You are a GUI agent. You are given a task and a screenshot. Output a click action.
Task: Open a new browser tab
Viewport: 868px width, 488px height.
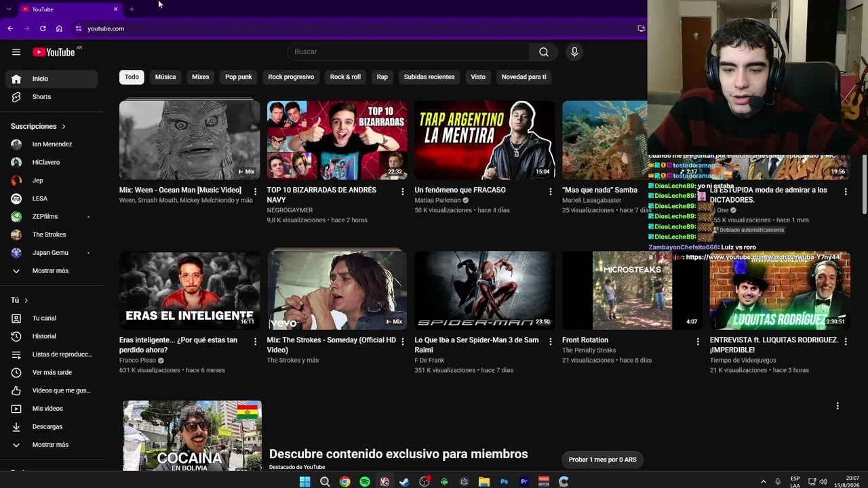[x=132, y=9]
